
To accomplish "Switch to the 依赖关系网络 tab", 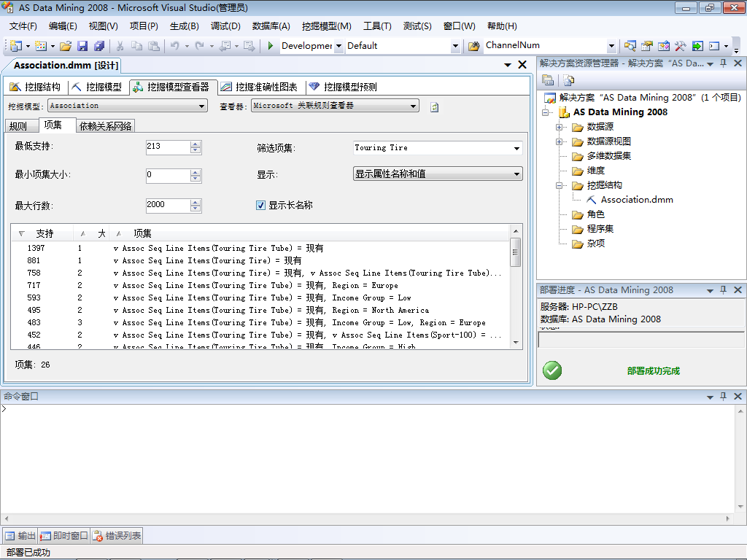I will tap(105, 126).
